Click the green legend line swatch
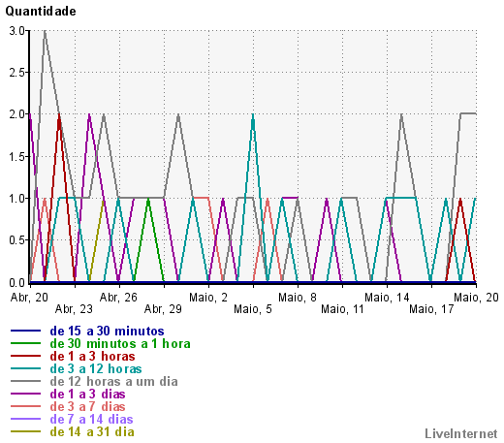The width and height of the screenshot is (504, 443). point(26,343)
